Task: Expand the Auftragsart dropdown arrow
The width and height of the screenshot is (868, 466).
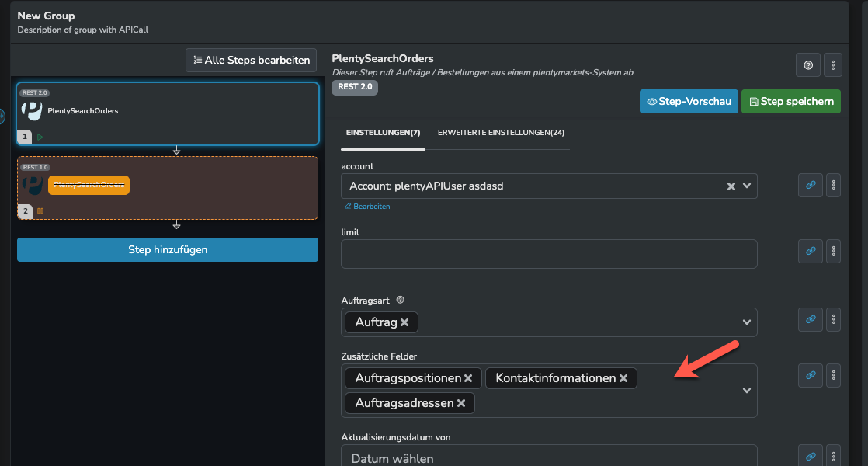Action: click(747, 322)
